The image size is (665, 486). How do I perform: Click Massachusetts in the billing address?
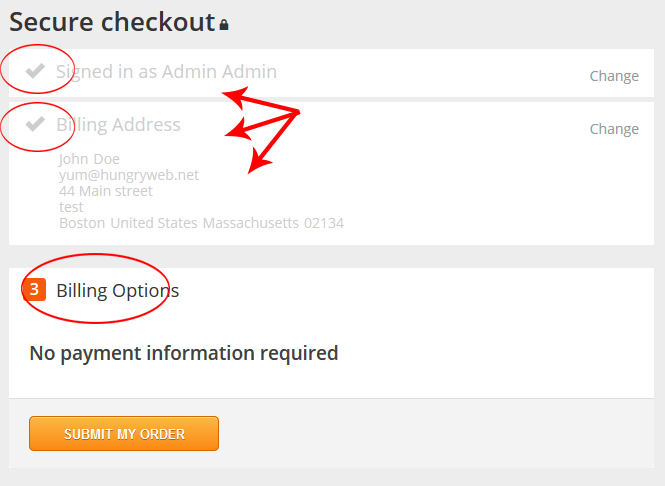(249, 223)
